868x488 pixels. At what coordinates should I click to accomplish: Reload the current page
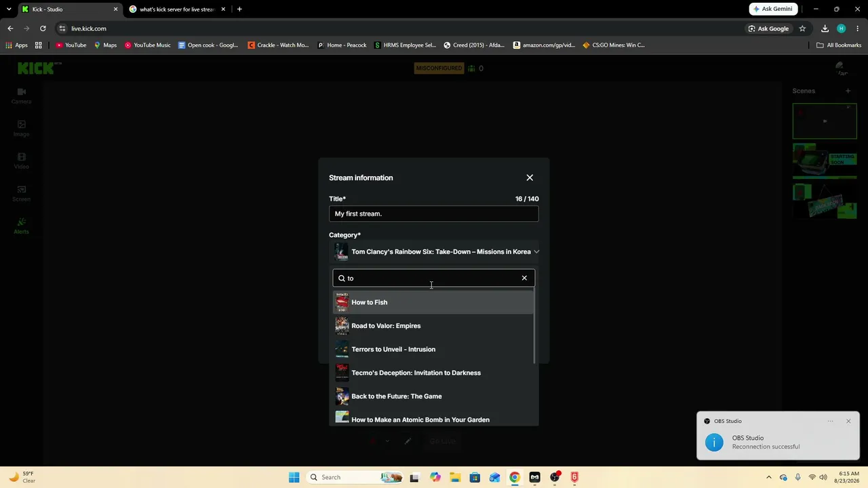pos(43,28)
